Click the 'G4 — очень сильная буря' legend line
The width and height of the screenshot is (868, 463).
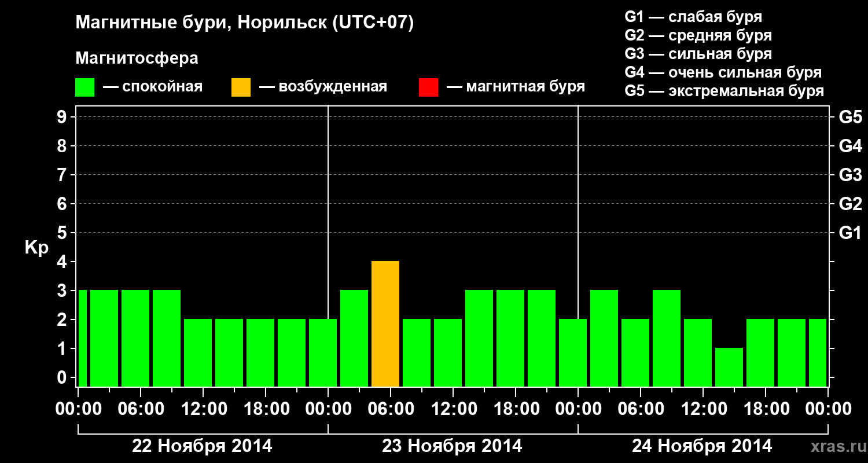click(x=723, y=72)
